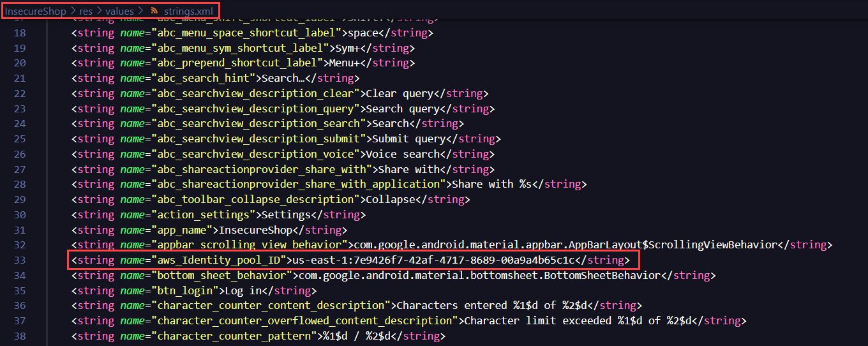
Task: Expand the values breadcrumb segment
Action: pos(119,11)
